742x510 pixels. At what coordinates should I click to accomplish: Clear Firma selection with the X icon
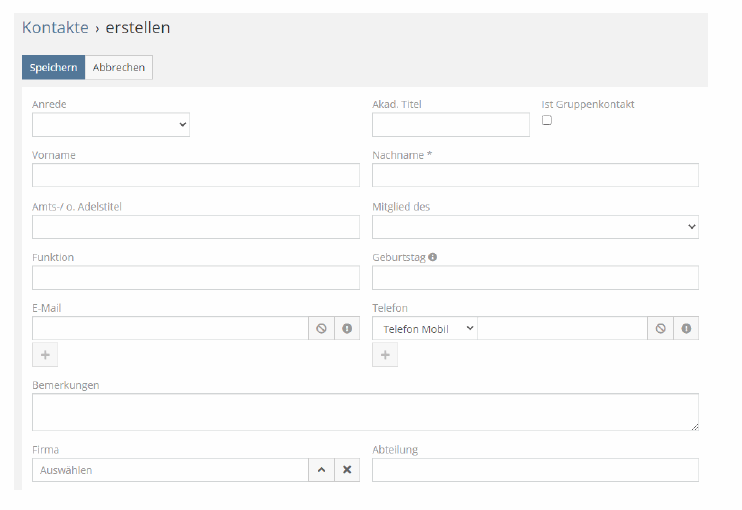(x=346, y=470)
